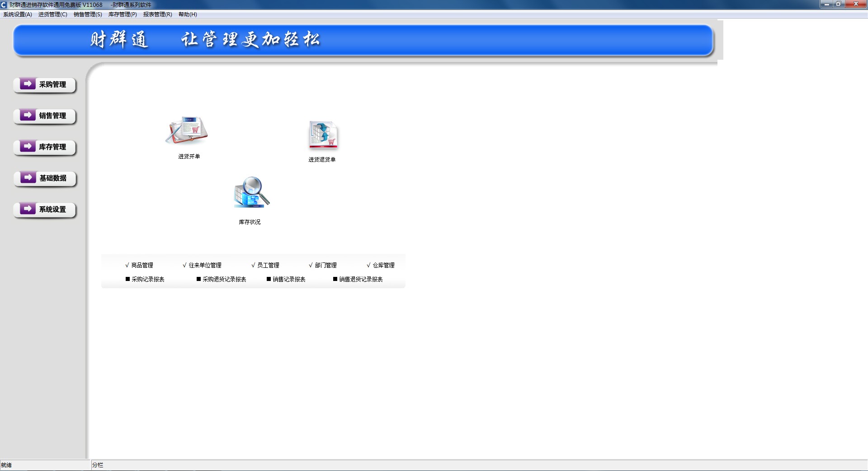This screenshot has height=471, width=868.
Task: Expand the 库存管理(P) menu
Action: pos(123,14)
